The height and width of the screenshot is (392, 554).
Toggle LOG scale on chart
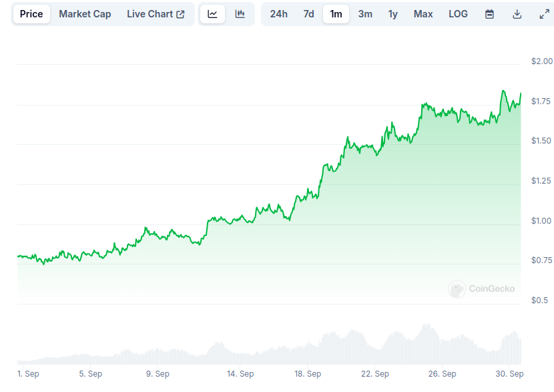pyautogui.click(x=459, y=14)
